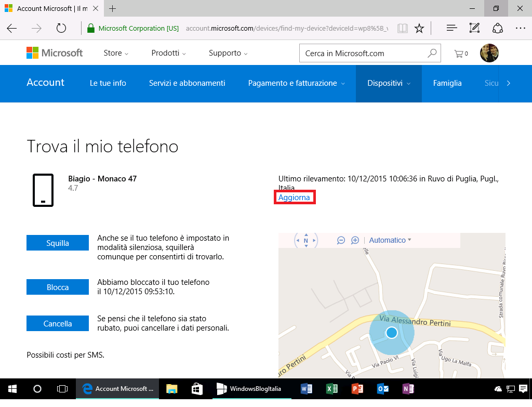Open OneDrive cloud tray icon
532x407 pixels.
click(x=498, y=389)
